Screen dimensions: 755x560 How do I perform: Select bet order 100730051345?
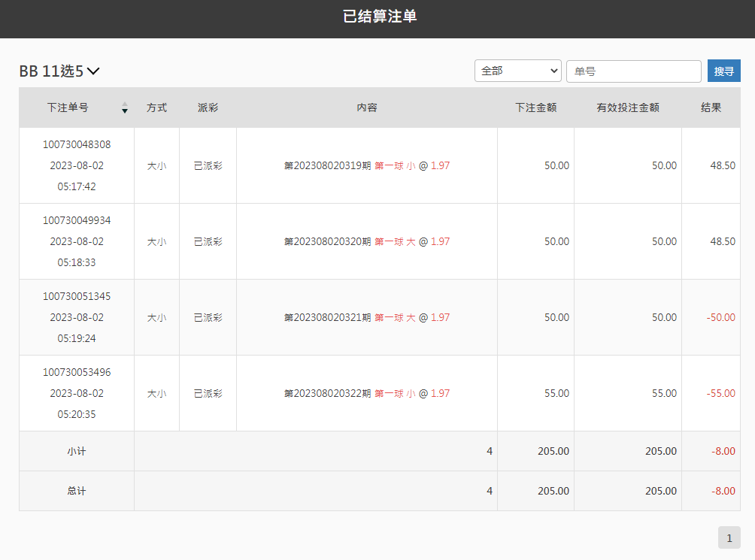(77, 296)
